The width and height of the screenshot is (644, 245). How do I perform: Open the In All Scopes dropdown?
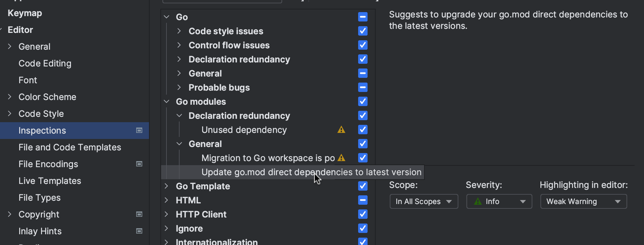(423, 202)
